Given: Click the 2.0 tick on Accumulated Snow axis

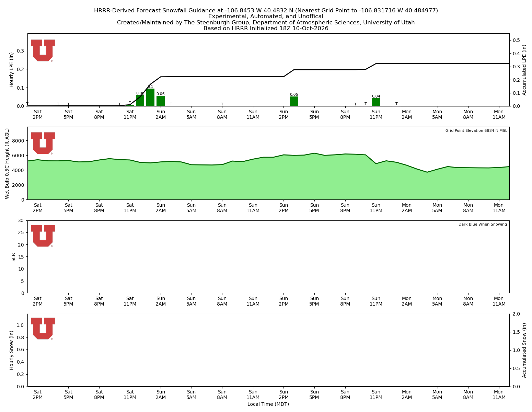Looking at the screenshot, I should (516, 314).
